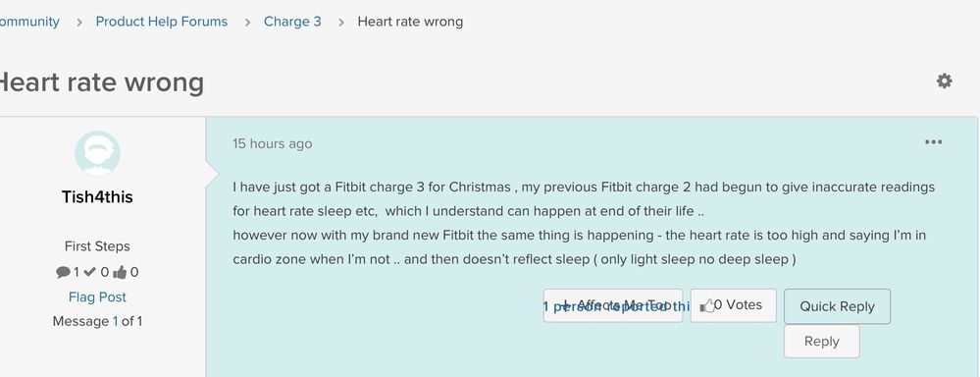Viewport: 980px width, 377px height.
Task: Open the three-dot post options menu
Action: (933, 142)
